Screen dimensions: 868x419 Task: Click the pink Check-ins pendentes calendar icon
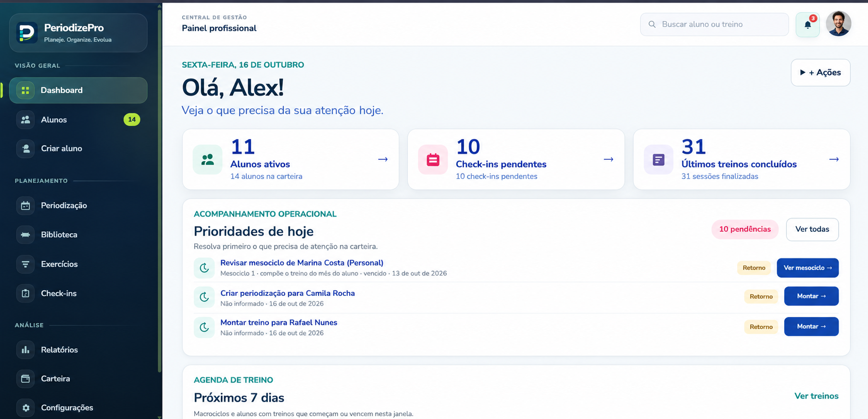433,160
